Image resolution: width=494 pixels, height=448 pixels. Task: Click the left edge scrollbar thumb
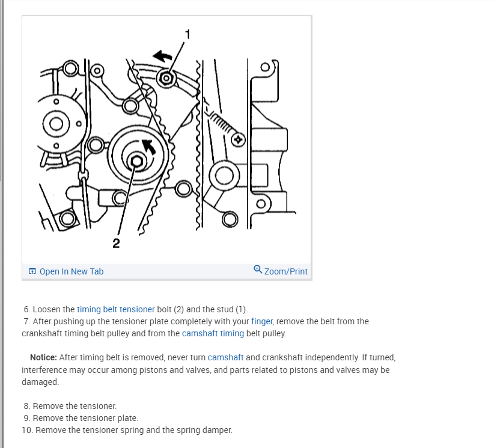tap(1, 91)
